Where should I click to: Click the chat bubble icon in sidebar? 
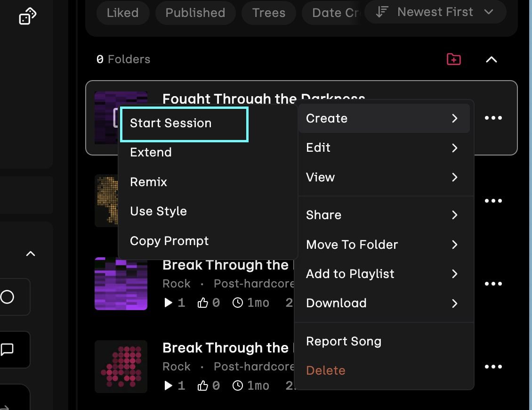click(x=8, y=349)
